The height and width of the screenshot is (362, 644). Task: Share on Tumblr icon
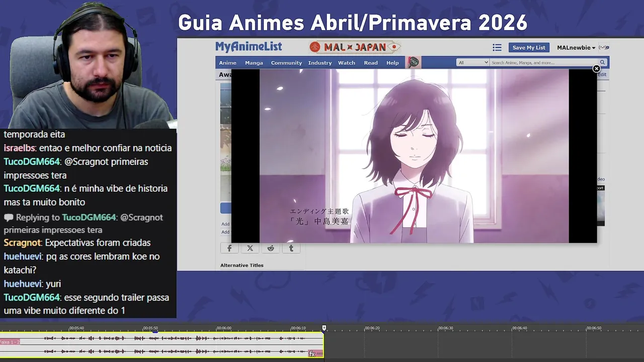291,248
